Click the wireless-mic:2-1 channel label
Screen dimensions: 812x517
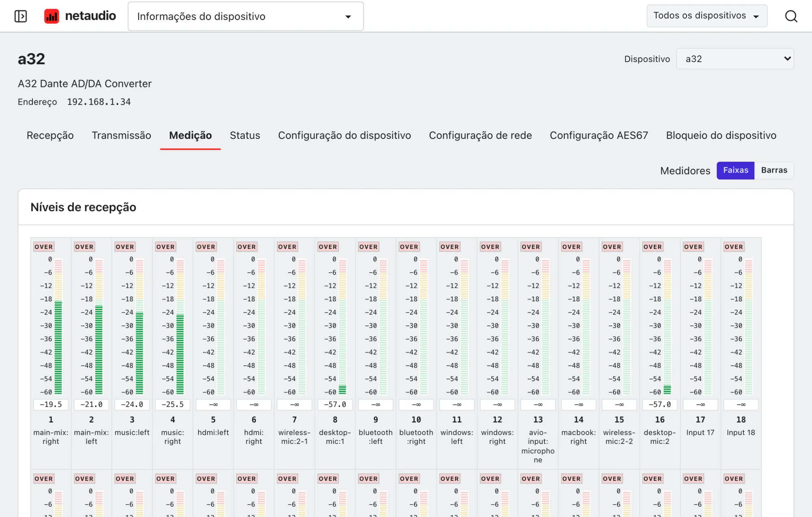click(294, 437)
